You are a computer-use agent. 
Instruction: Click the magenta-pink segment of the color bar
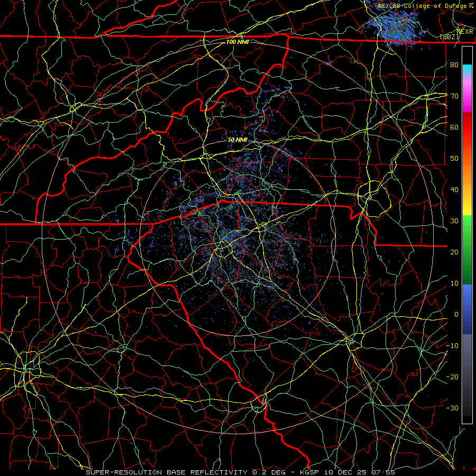point(467,94)
